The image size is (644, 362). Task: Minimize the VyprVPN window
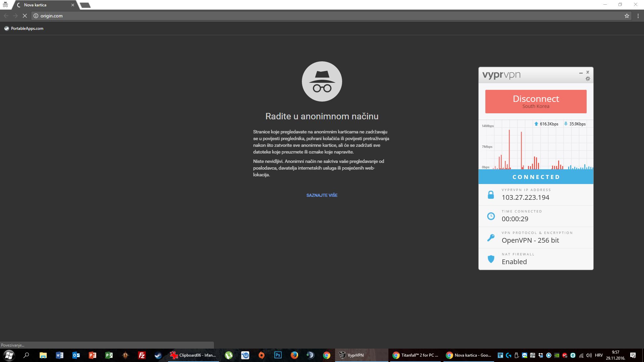coord(581,73)
